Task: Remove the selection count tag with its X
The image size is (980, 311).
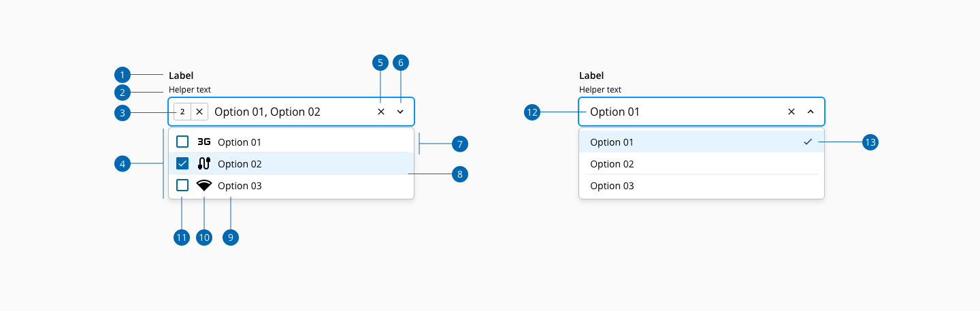Action: point(199,112)
